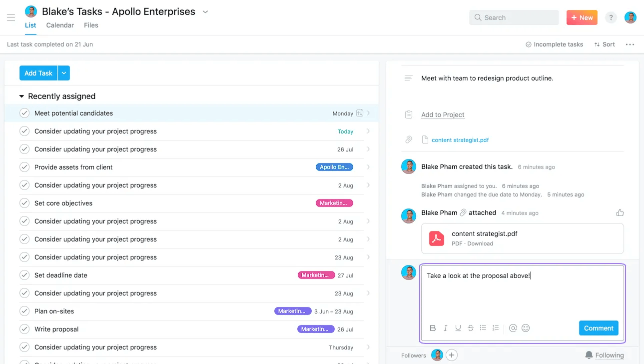Screen dimensions: 644x364
Task: Apply italic formatting to the comment
Action: coord(445,327)
